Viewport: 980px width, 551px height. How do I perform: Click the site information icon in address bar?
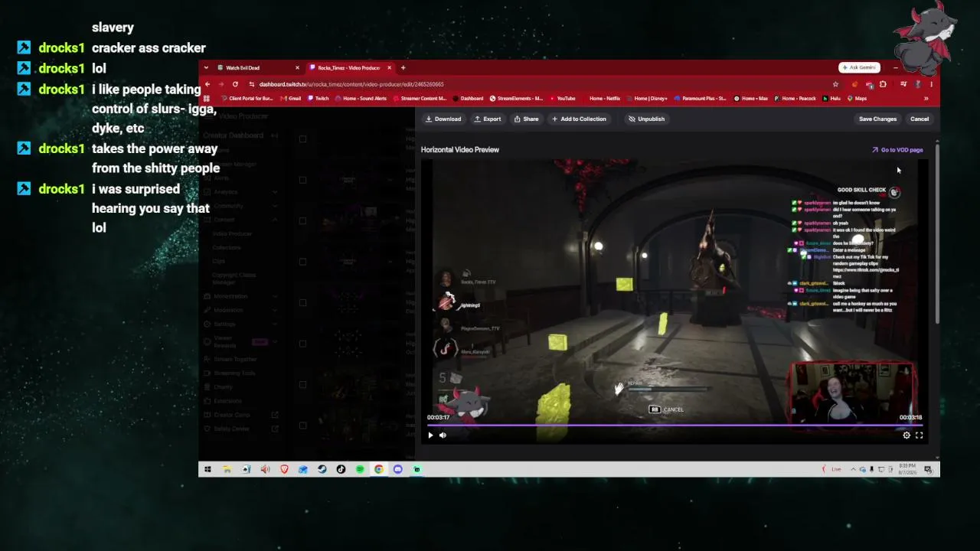tap(252, 84)
